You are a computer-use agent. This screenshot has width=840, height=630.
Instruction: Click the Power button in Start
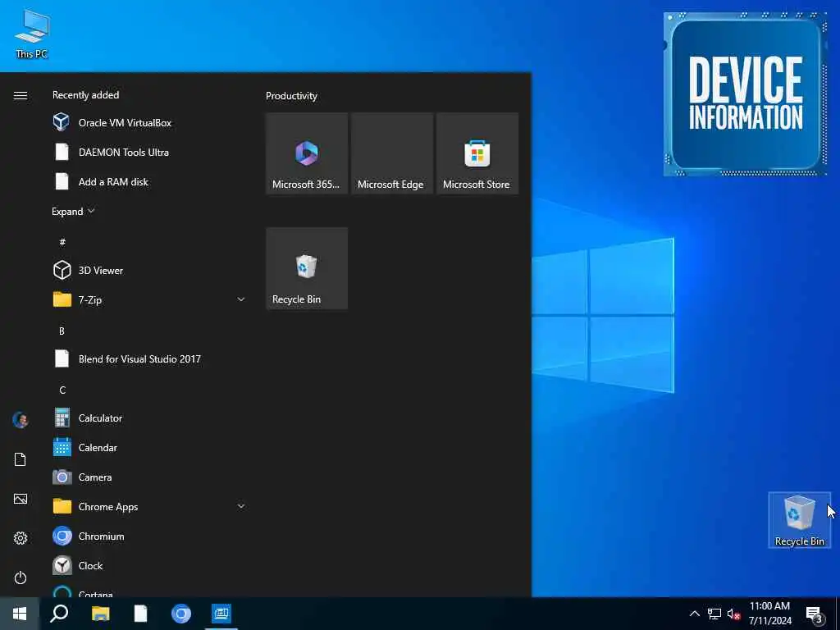(21, 577)
